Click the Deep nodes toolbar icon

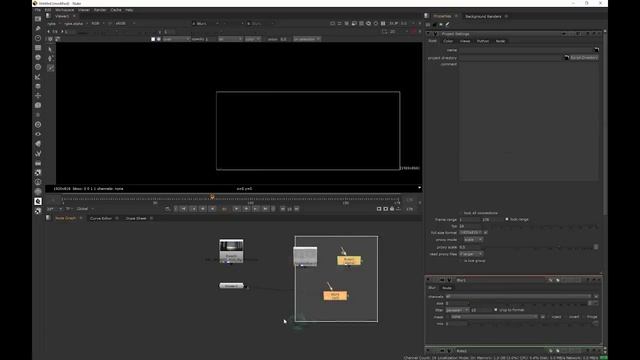tap(38, 124)
